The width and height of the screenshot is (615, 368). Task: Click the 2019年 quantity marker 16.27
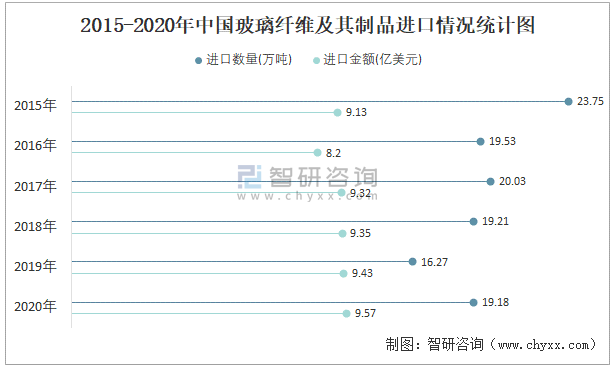pyautogui.click(x=413, y=262)
